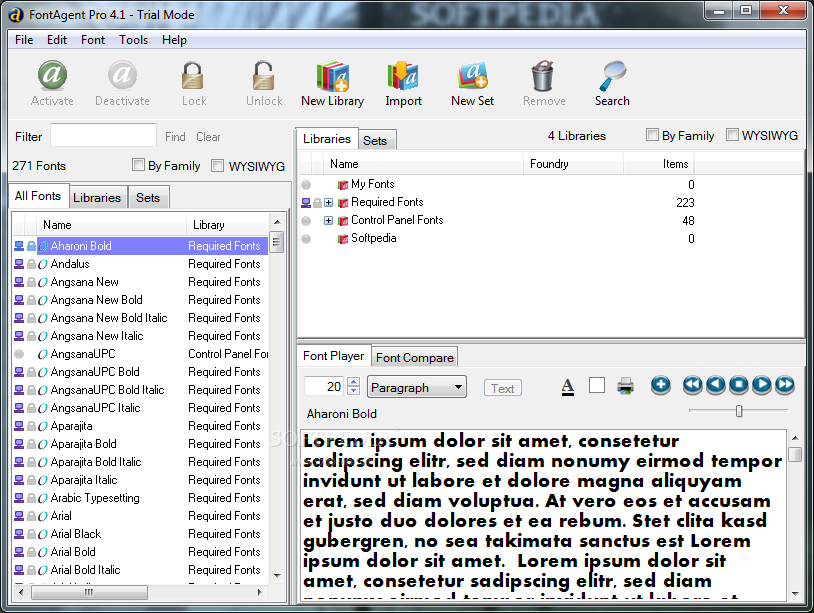Open the File menu

tap(24, 40)
